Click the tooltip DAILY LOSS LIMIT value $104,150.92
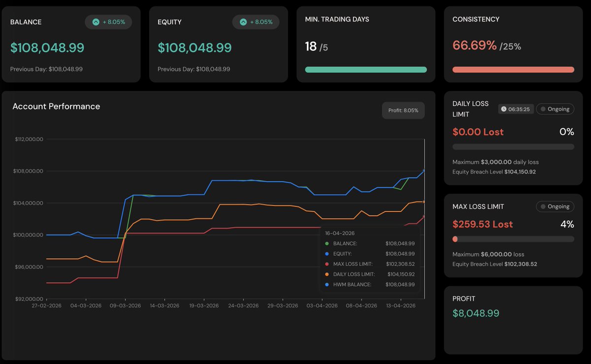The image size is (591, 364). (x=401, y=274)
